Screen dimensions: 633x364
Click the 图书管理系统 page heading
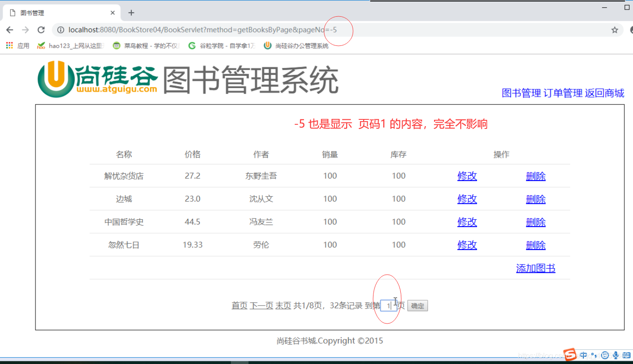250,80
